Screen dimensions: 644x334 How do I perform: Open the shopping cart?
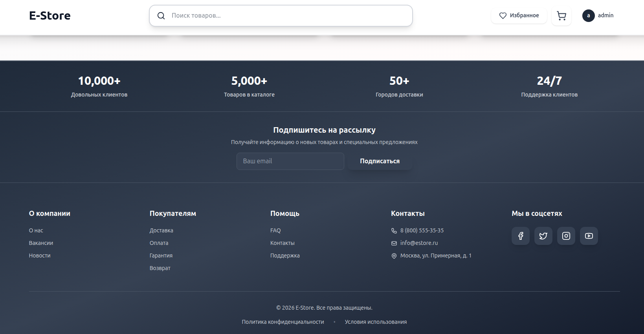(x=561, y=16)
